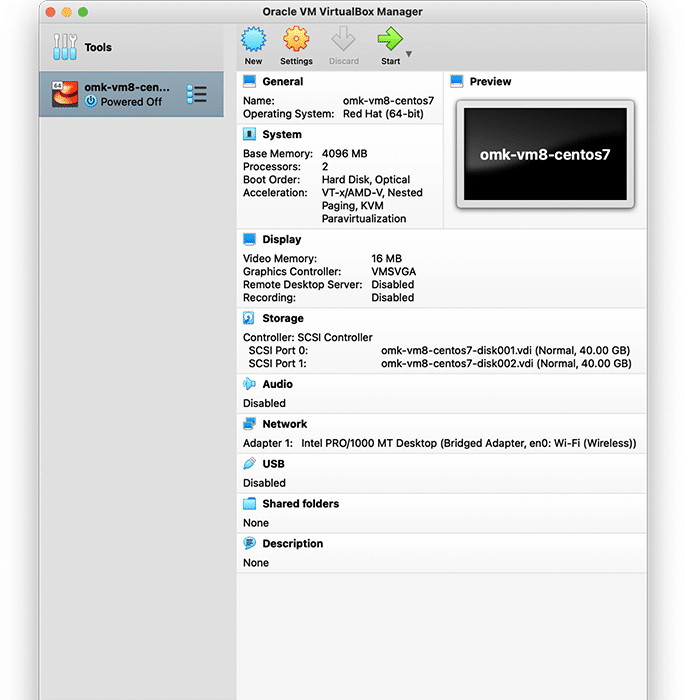
Task: Open the Shared folders heading
Action: 301,504
